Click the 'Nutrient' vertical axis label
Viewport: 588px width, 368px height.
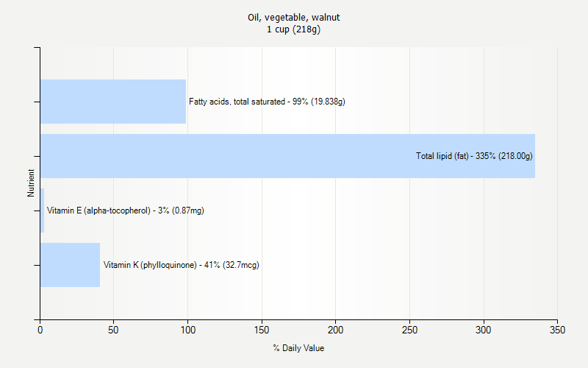click(x=31, y=183)
